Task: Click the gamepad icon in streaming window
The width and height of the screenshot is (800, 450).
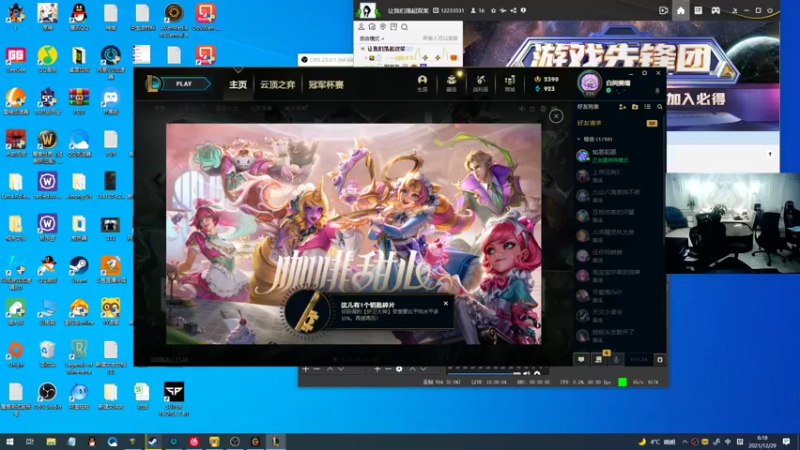Action: [x=716, y=10]
